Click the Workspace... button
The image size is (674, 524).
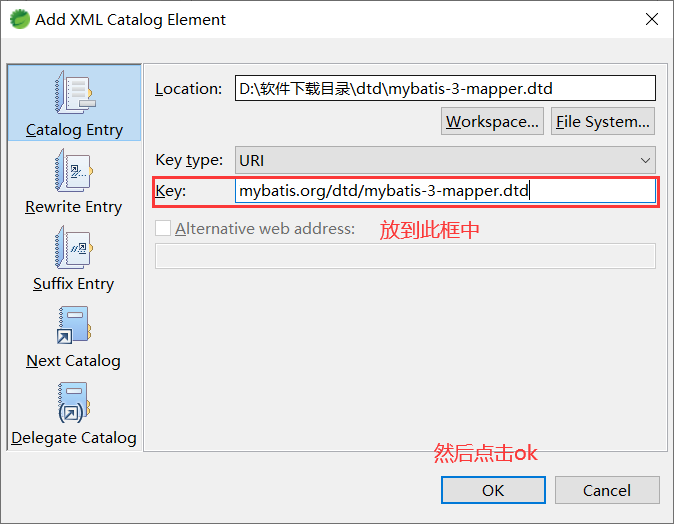pyautogui.click(x=492, y=122)
